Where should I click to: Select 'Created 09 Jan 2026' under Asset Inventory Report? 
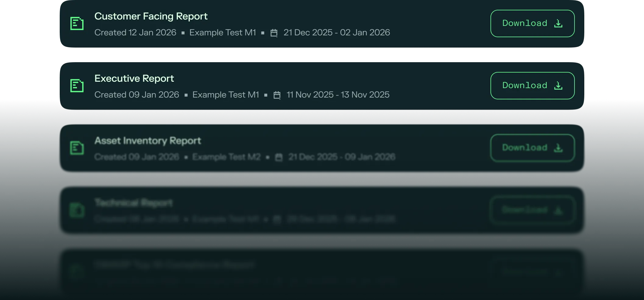click(x=137, y=157)
